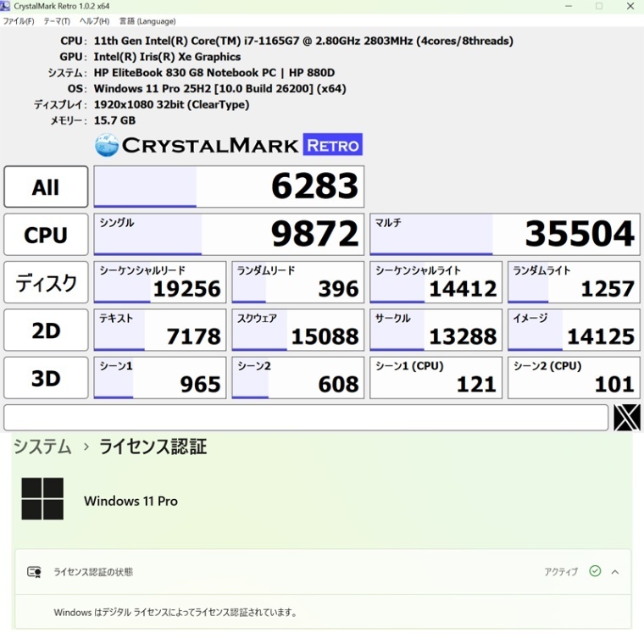Screen dimensions: 644x644
Task: Click the CrystalMark Retro logo
Action: click(x=228, y=145)
